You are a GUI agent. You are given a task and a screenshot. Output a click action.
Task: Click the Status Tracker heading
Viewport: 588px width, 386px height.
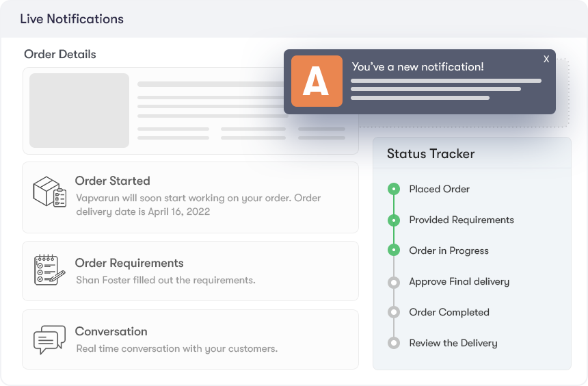point(431,154)
